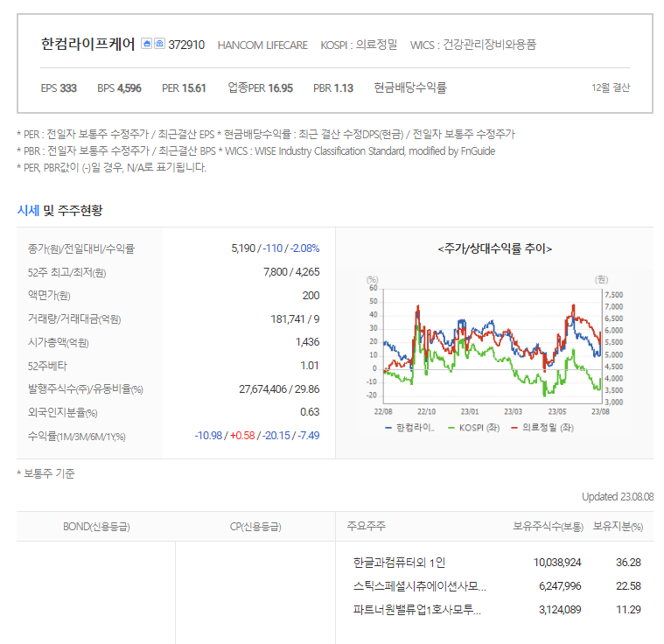The width and height of the screenshot is (664, 644).
Task: Click the closing price value 5,190
Action: (243, 248)
